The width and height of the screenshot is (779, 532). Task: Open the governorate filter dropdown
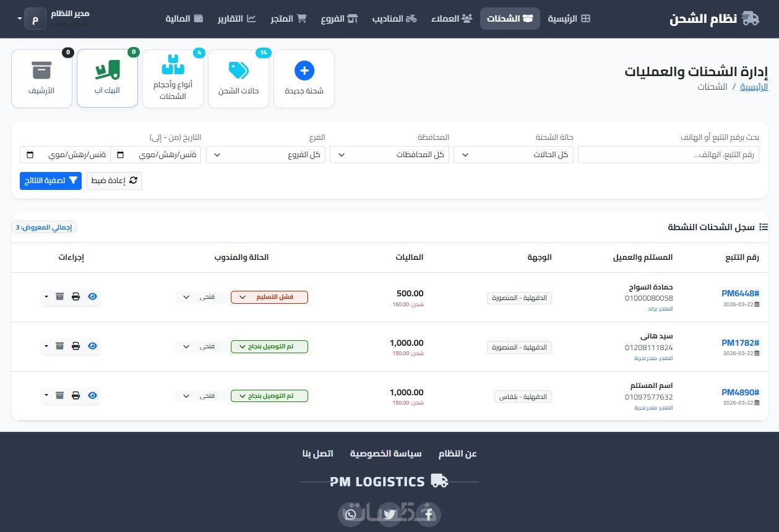click(390, 155)
